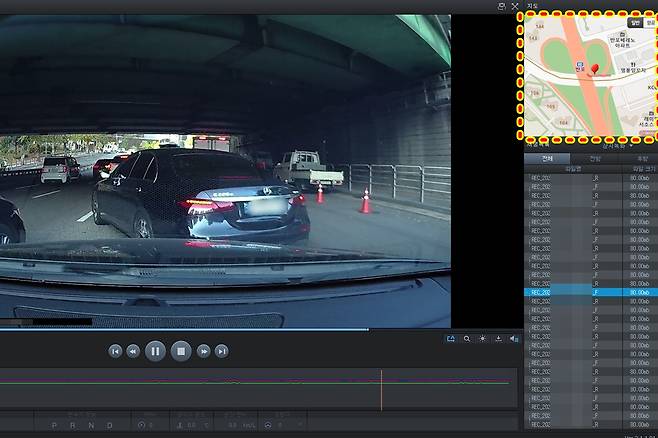Toggle the picture-in-picture view icon above video
658x438 pixels.
501,6
